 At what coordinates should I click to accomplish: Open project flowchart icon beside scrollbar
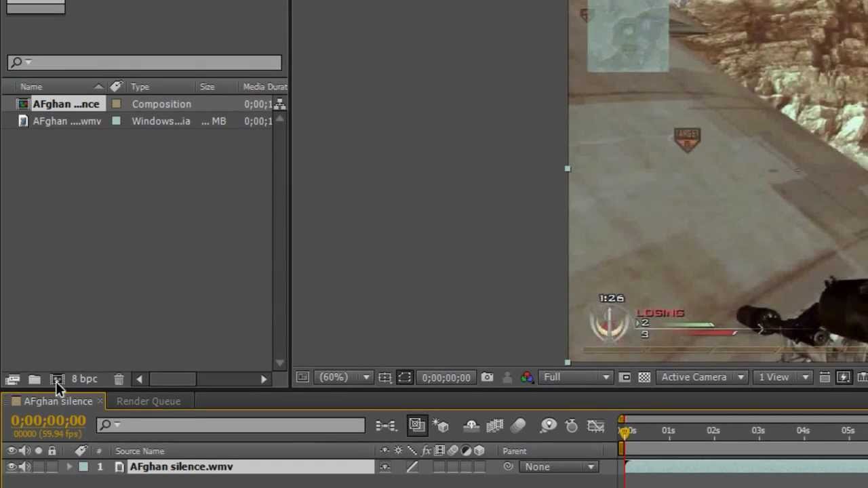tap(279, 104)
